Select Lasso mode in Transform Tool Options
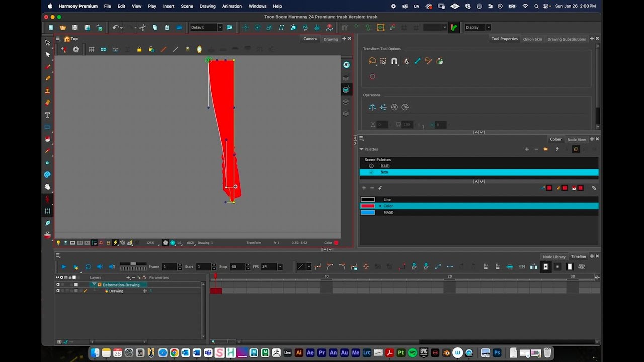This screenshot has height=362, width=644. (x=372, y=61)
